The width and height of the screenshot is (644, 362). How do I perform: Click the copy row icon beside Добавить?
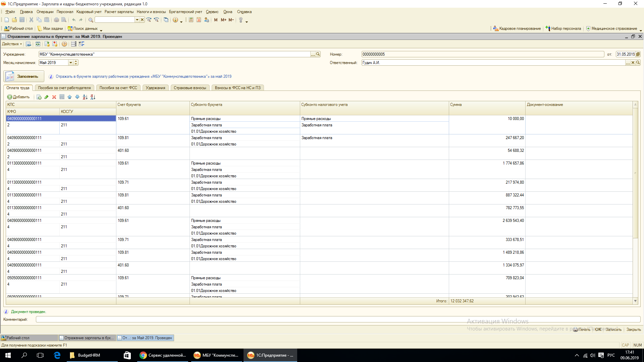pos(39,97)
